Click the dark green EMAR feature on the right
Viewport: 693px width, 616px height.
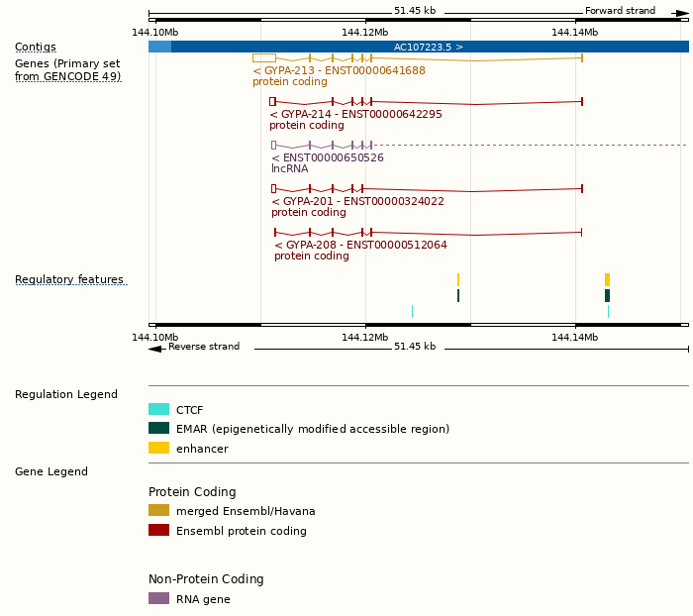[607, 295]
